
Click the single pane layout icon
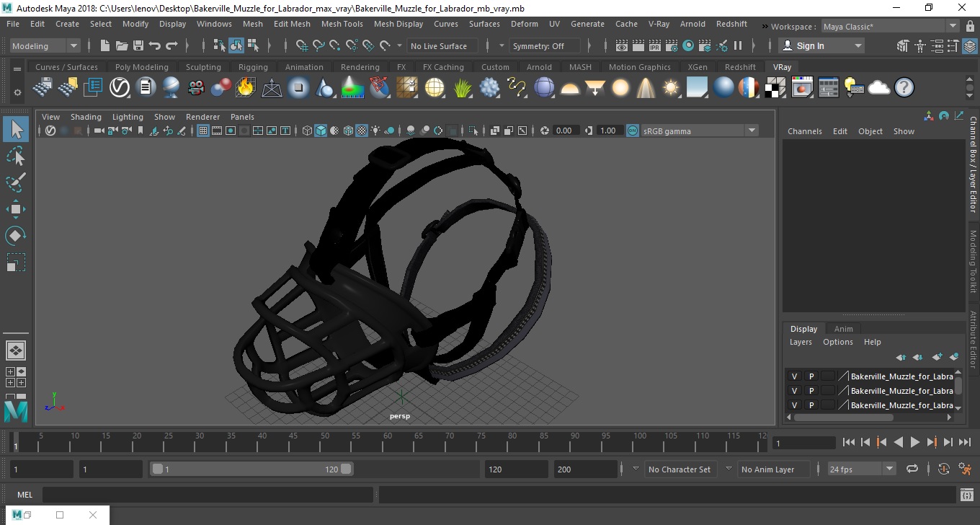[15, 350]
